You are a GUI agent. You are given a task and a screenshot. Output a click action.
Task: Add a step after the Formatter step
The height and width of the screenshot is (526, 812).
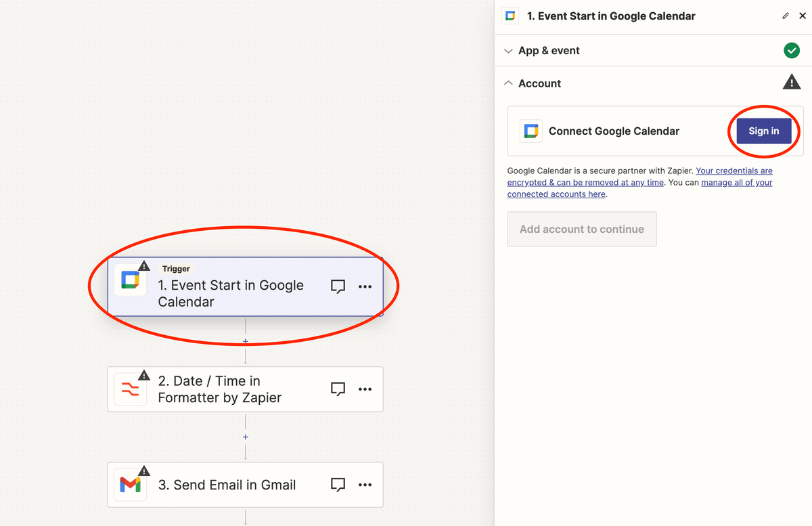[246, 437]
